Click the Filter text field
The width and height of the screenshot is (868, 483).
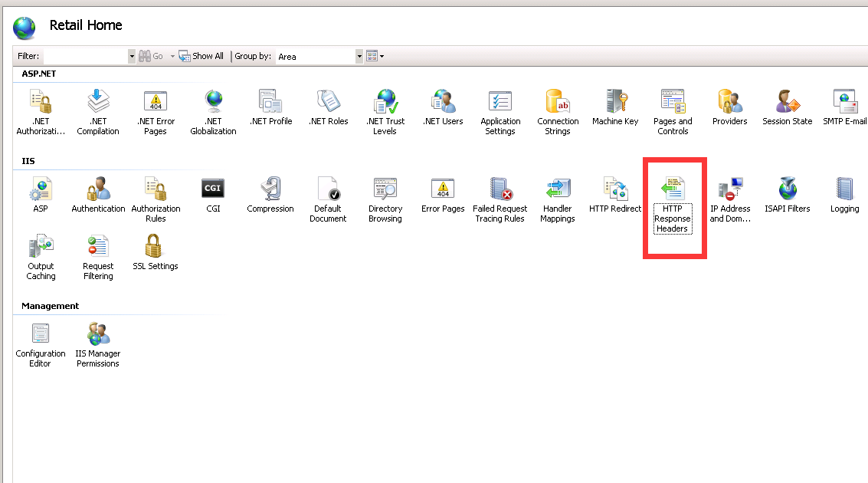coord(85,56)
